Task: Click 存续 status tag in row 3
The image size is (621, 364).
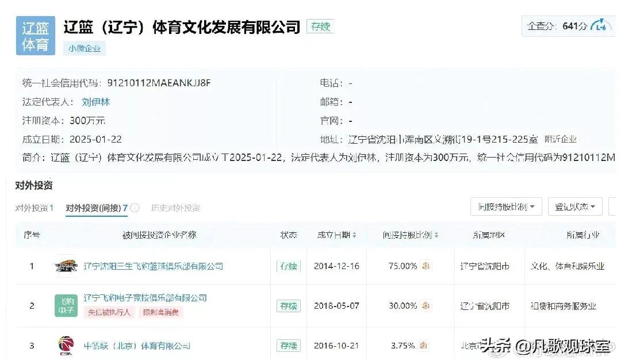Action: [x=288, y=346]
